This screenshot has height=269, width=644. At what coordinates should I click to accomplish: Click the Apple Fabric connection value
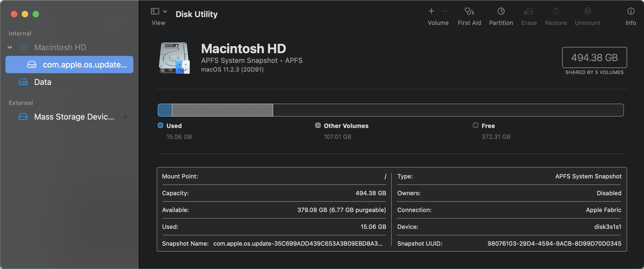point(604,210)
